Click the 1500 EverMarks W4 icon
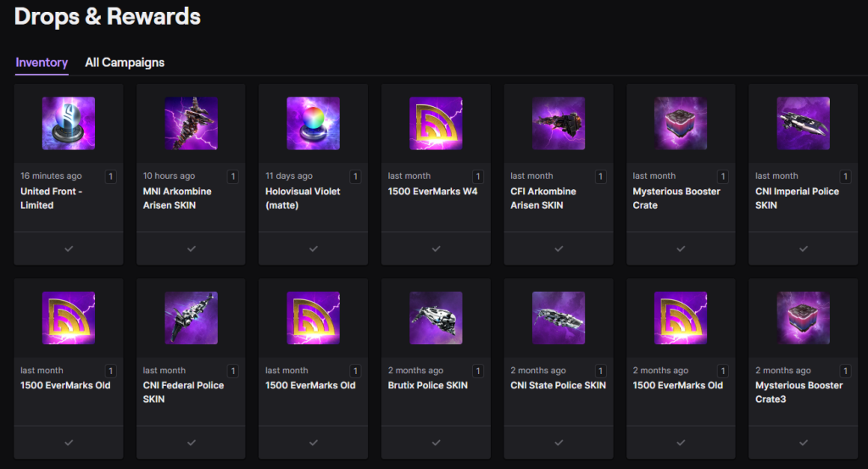Screen dimensions: 868x469 [436, 124]
